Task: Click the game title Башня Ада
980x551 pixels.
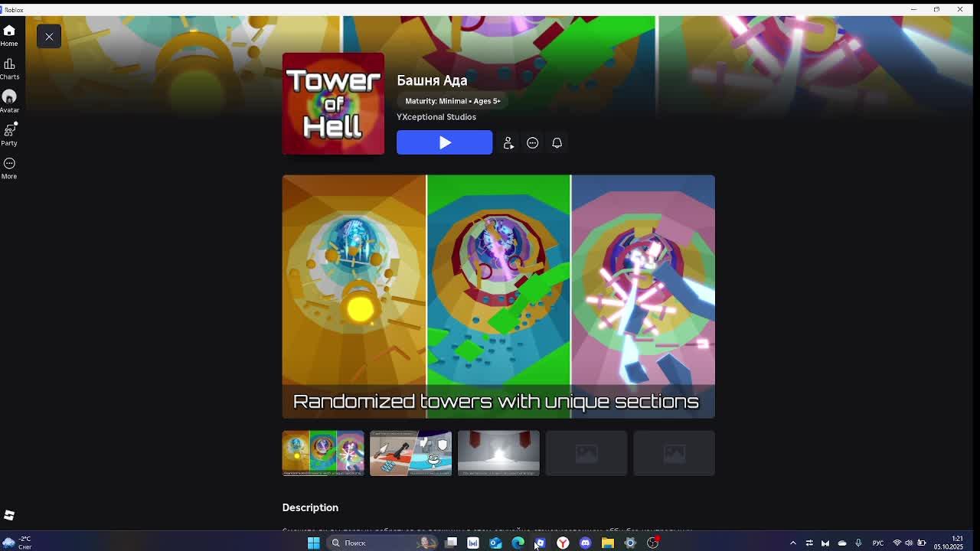Action: [x=432, y=80]
